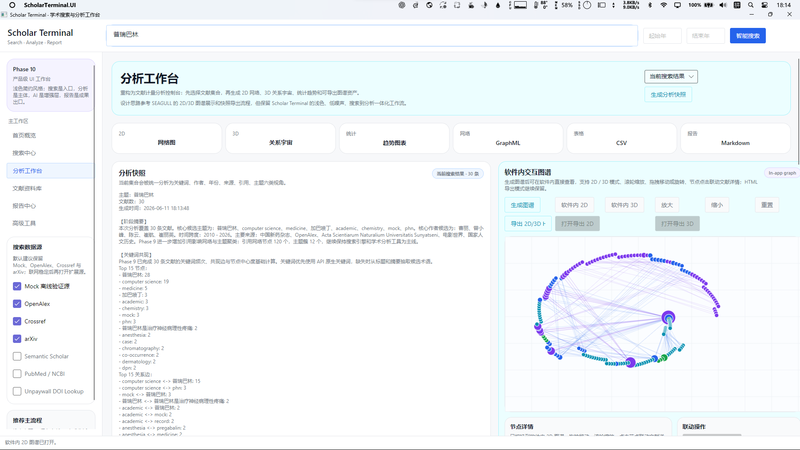Uncheck the arXiv data source
The width and height of the screenshot is (800, 450).
(x=17, y=339)
